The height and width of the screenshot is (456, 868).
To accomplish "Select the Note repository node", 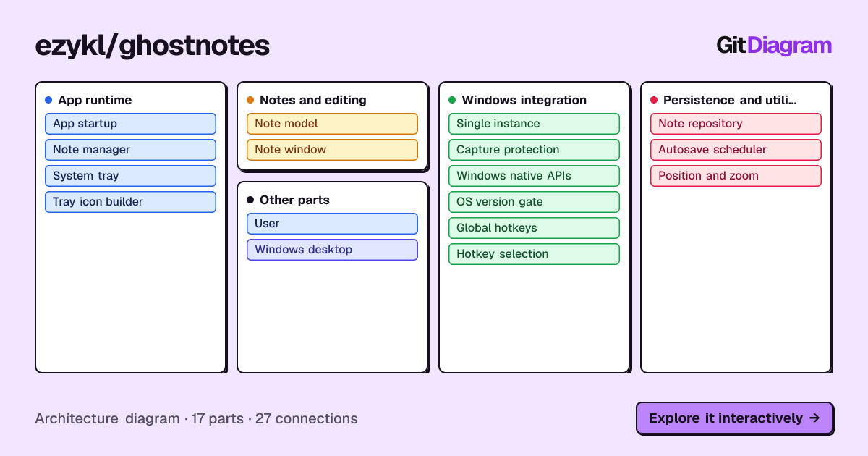I will click(x=736, y=124).
